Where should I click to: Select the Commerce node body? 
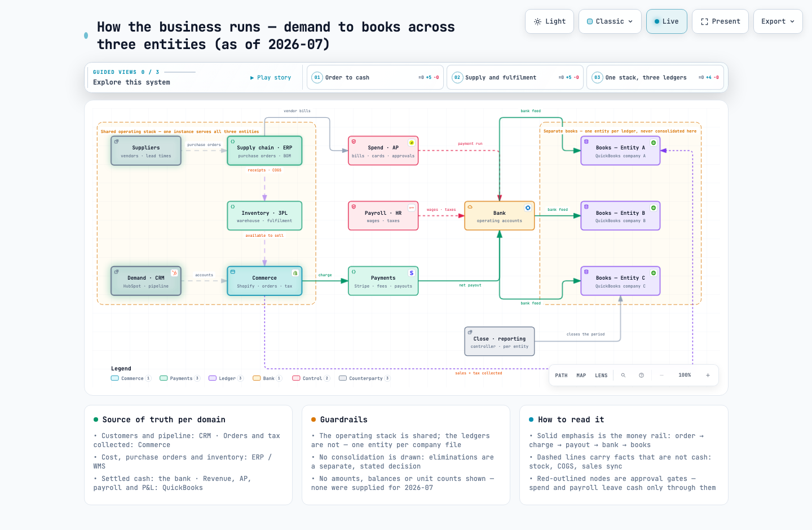(264, 281)
